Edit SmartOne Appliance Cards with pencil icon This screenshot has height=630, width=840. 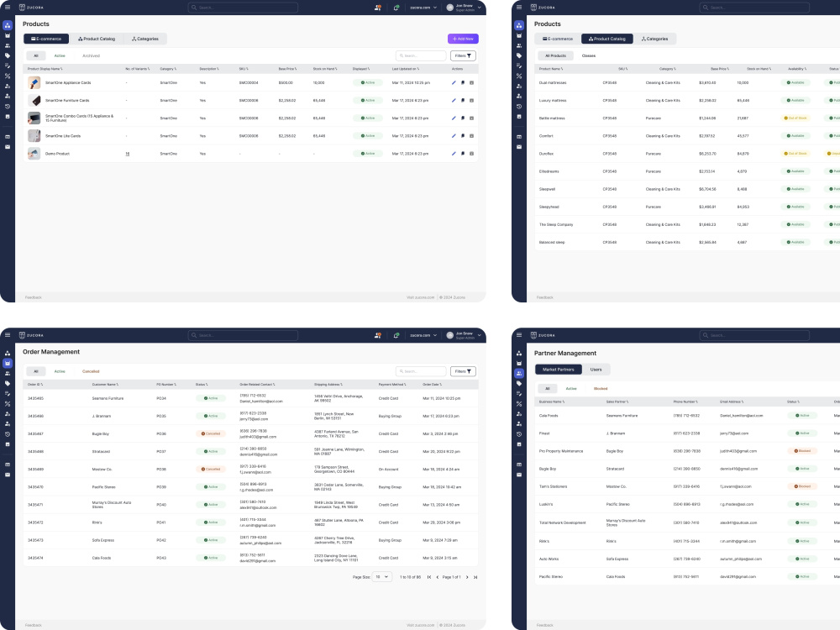click(454, 83)
